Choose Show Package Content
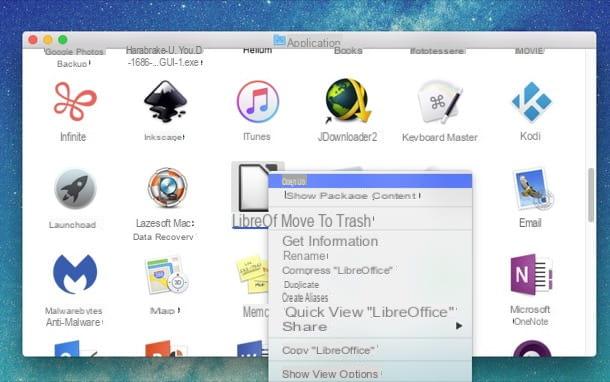Screen dimensions: 610x382 click(x=370, y=196)
